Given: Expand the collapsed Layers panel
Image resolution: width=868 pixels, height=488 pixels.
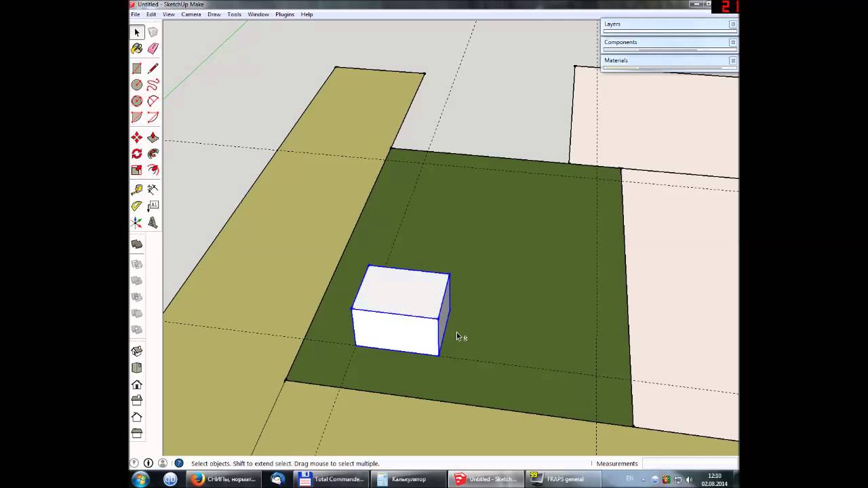Looking at the screenshot, I should coord(665,24).
